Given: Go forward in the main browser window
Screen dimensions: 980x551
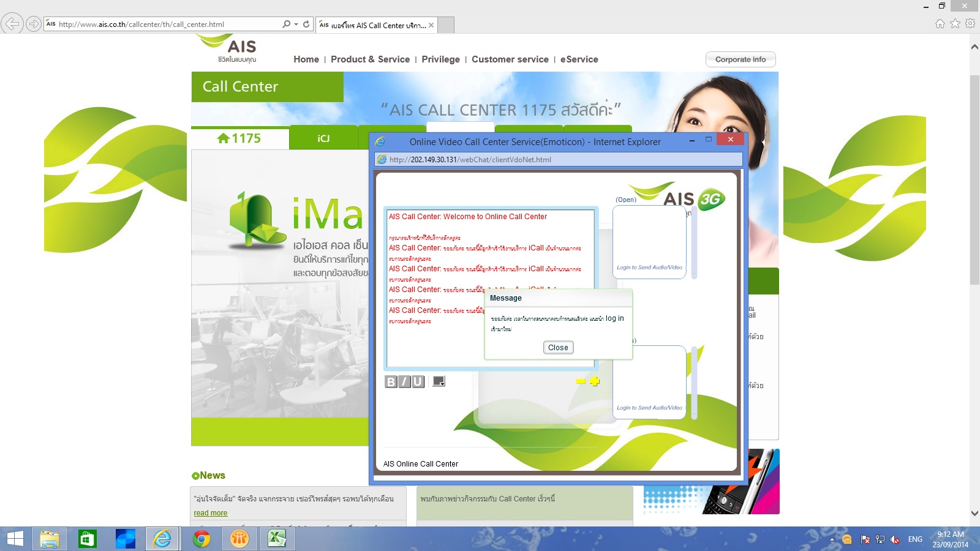Looking at the screenshot, I should click(x=34, y=24).
